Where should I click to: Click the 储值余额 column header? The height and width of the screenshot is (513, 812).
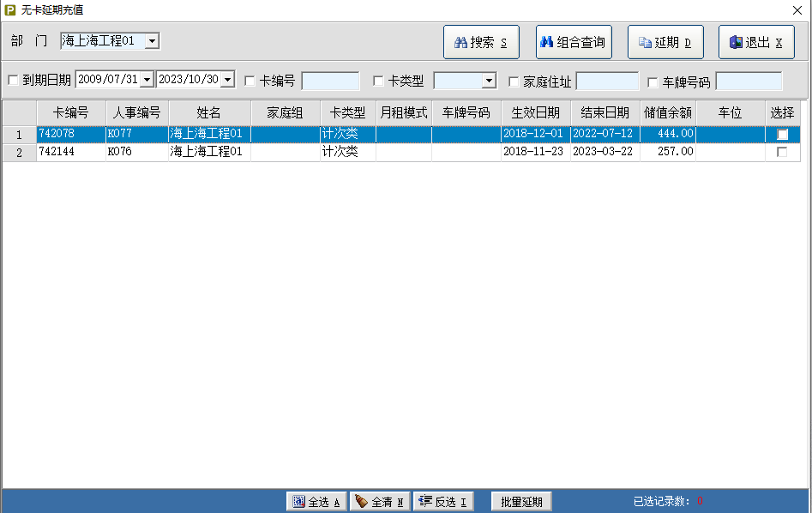point(668,112)
